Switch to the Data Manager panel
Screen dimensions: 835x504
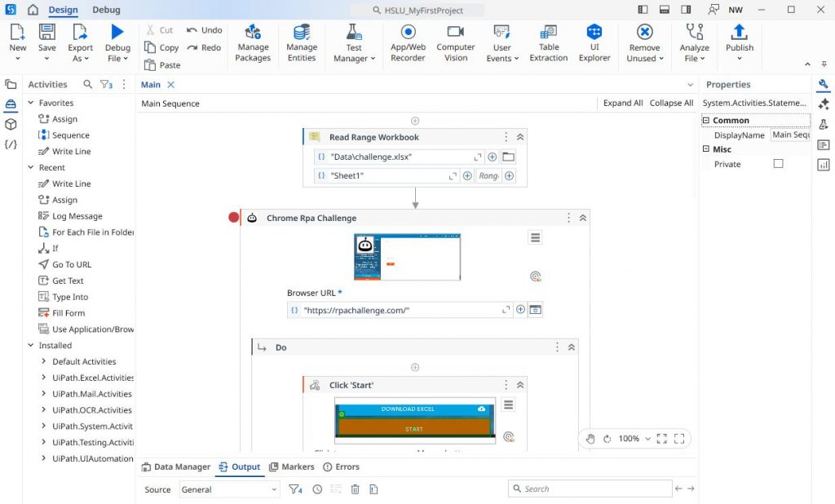176,466
